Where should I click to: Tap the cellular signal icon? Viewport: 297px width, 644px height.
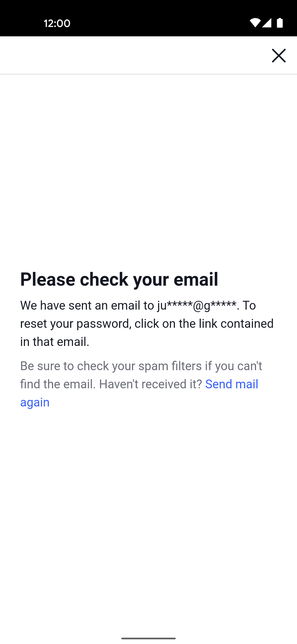pos(267,23)
